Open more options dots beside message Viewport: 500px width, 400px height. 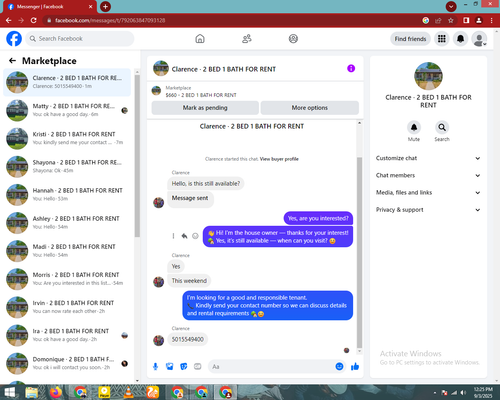click(173, 236)
